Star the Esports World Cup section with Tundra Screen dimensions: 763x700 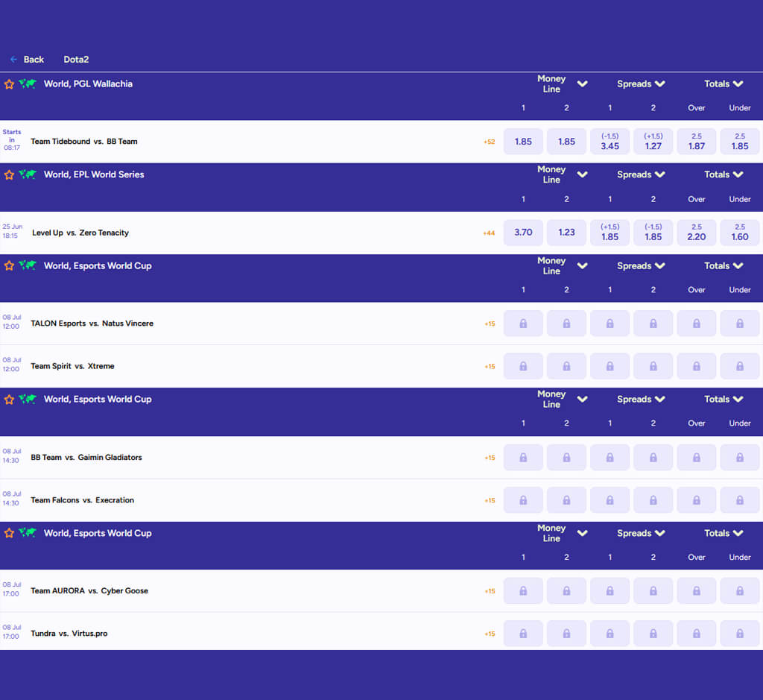[9, 533]
